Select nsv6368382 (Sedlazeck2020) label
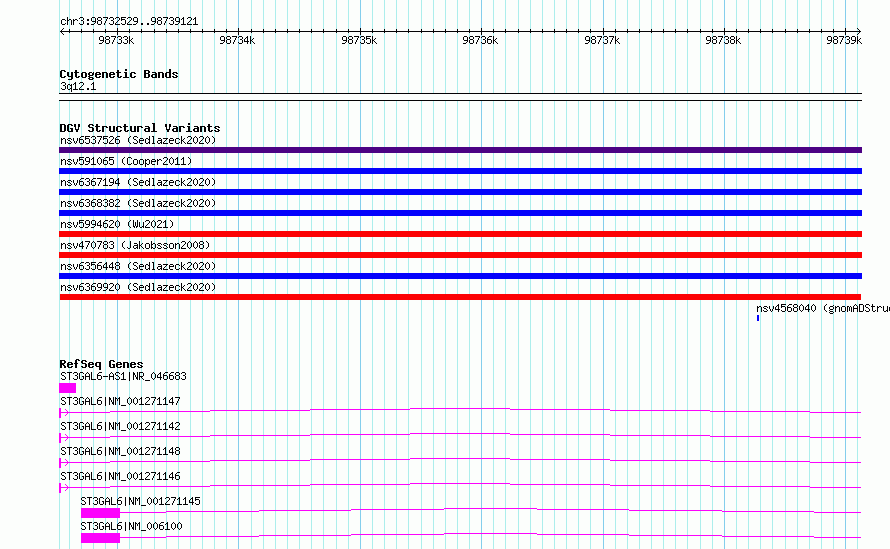The image size is (890, 549). pyautogui.click(x=138, y=203)
